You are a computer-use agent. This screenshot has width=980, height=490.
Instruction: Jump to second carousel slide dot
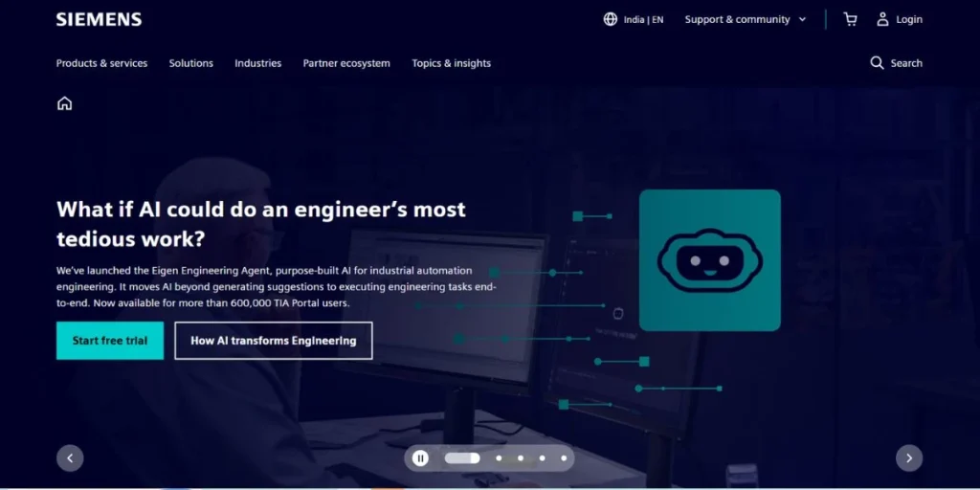coord(499,458)
